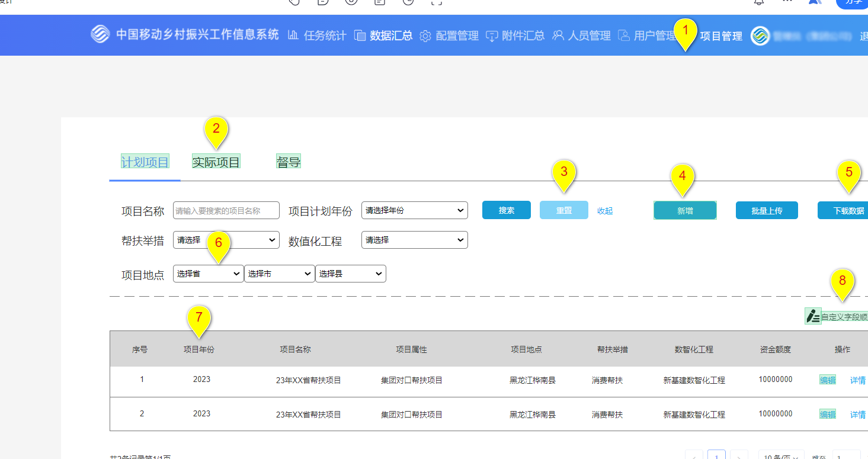
Task: Switch to the 计划项目 tab
Action: point(145,162)
